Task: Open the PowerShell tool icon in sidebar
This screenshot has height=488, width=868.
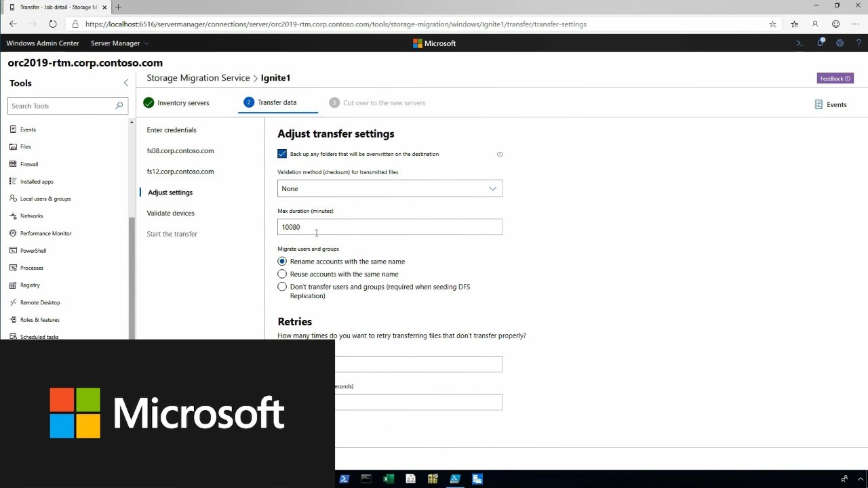Action: (14, 251)
